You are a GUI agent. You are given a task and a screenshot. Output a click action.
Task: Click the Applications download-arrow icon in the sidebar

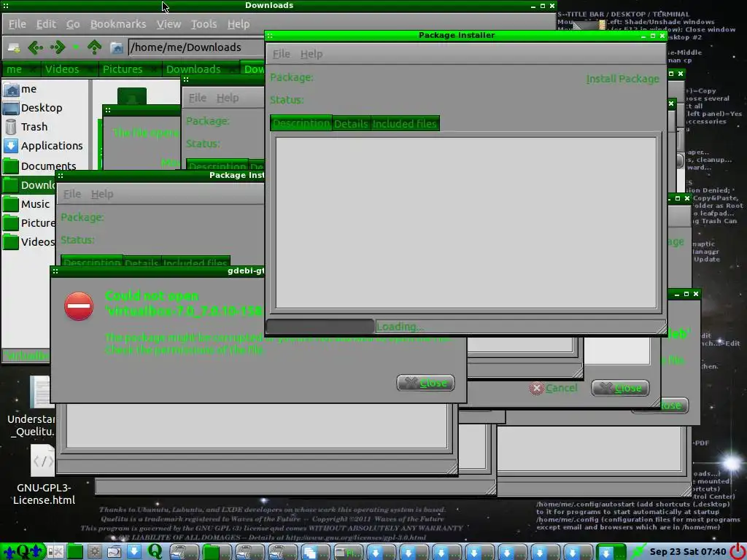tap(10, 146)
